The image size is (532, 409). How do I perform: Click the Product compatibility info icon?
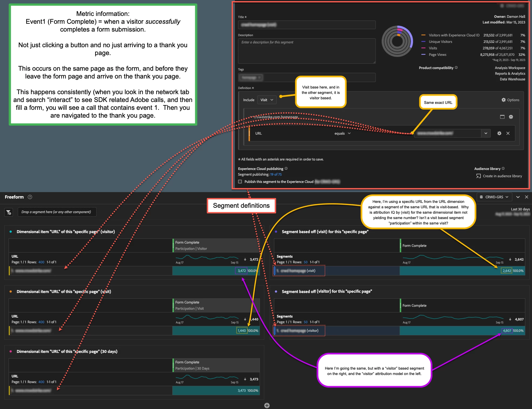[456, 68]
